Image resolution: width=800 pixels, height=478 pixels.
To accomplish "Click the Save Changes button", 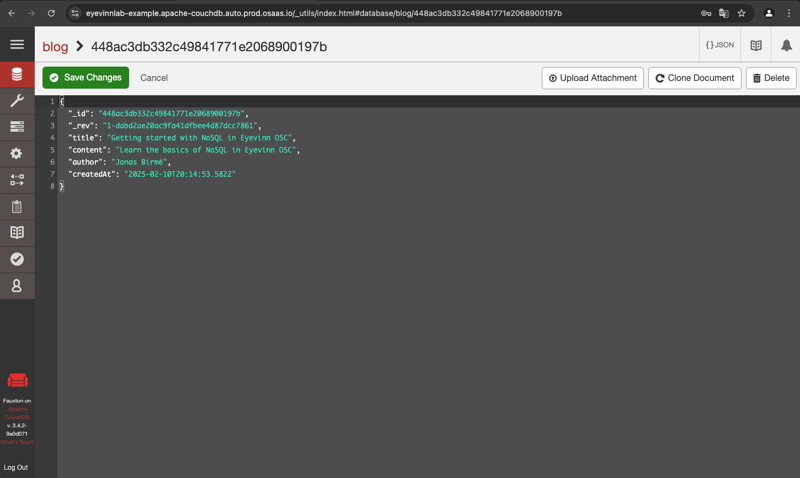I will click(86, 78).
